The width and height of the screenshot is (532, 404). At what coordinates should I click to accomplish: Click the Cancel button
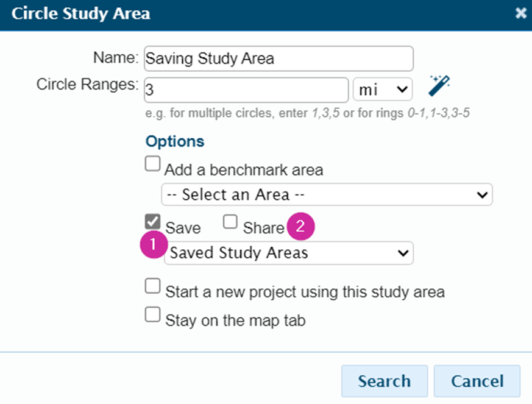[477, 381]
